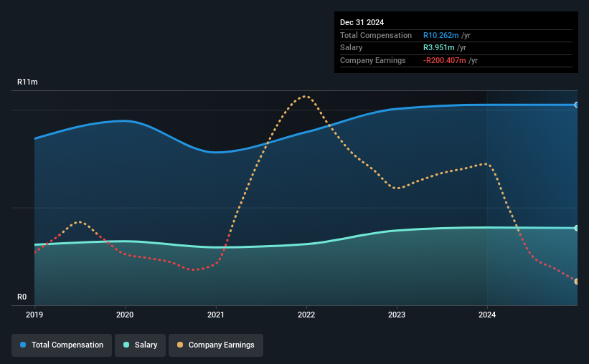The width and height of the screenshot is (589, 364).
Task: Select the 2022 x-axis label
Action: pyautogui.click(x=306, y=315)
